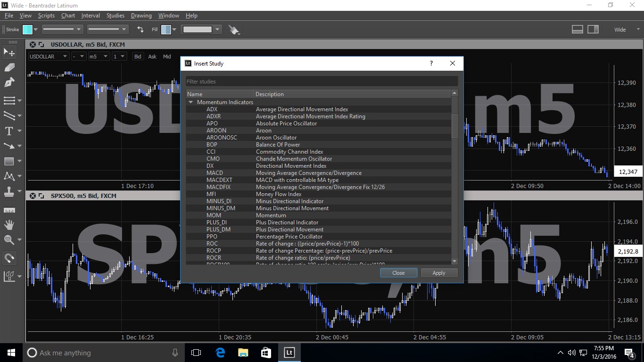Open the first stroke line style dropdown
This screenshot has width=644, height=362.
(63, 29)
